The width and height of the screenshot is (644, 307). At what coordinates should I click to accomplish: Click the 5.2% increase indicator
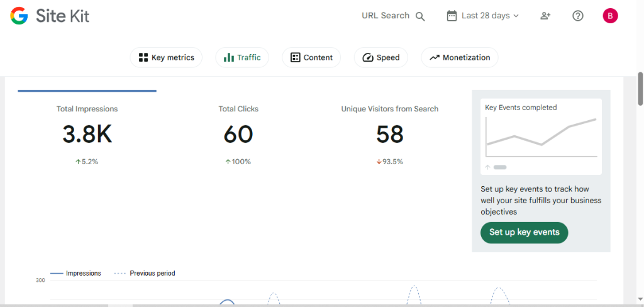pos(87,162)
